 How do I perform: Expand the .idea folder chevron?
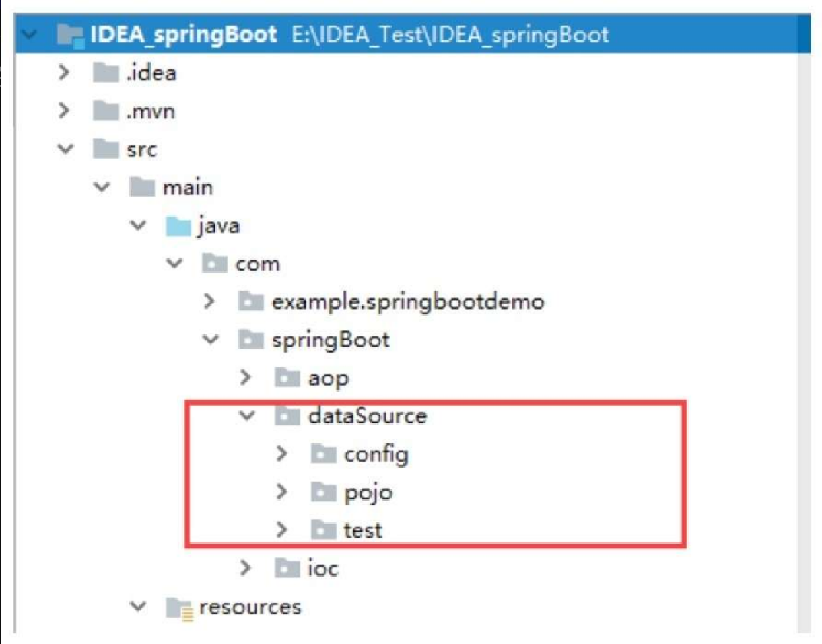coord(64,72)
